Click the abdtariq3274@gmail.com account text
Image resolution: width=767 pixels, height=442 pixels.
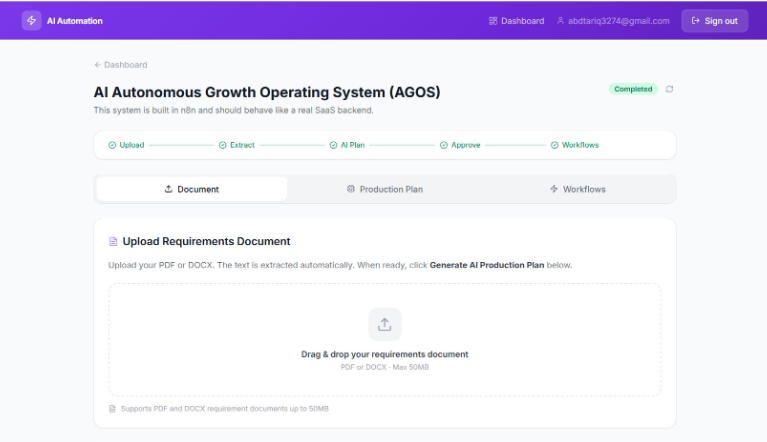click(618, 21)
